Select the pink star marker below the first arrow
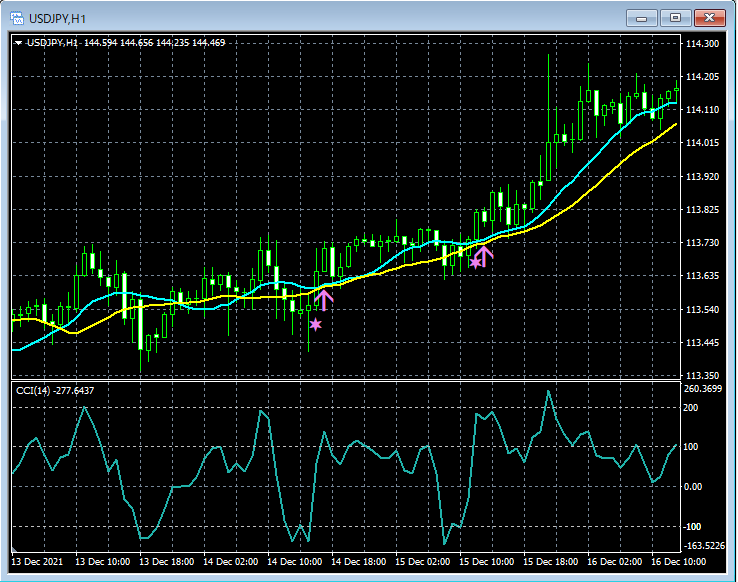The height and width of the screenshot is (582, 738). pos(316,324)
